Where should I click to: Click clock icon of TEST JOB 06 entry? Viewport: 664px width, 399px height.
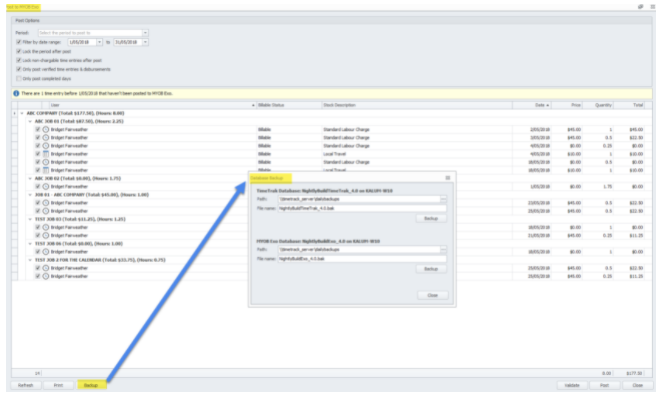pos(46,252)
